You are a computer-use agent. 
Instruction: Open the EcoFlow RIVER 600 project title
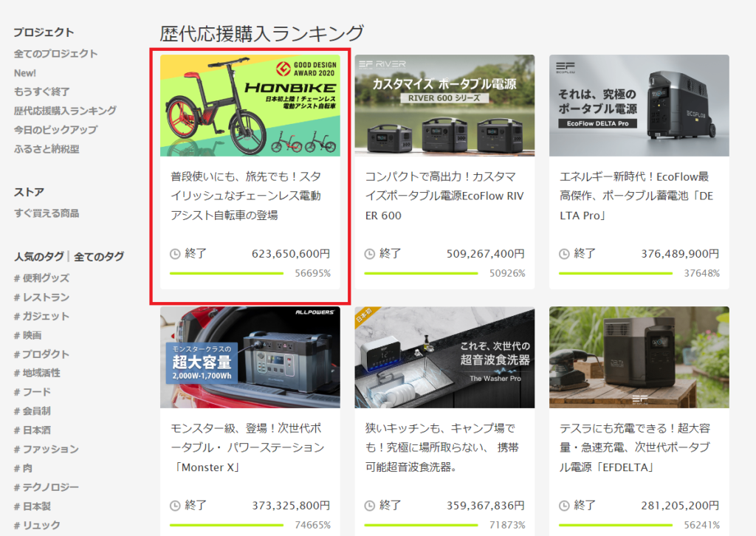point(444,196)
